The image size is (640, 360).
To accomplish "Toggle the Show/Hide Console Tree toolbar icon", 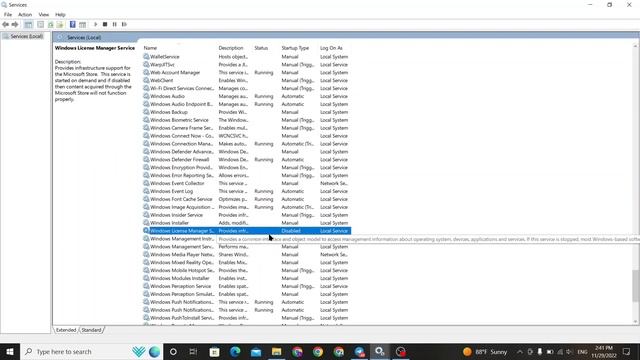I will tap(28, 24).
